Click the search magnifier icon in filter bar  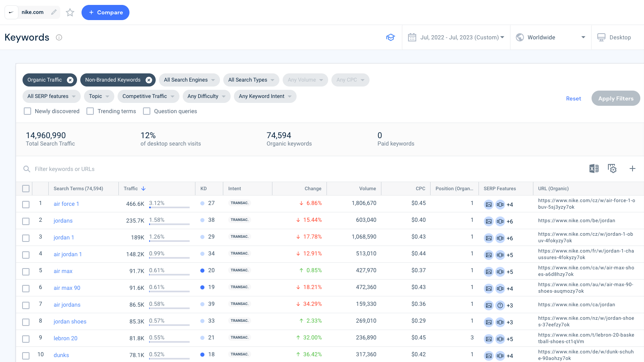tap(27, 169)
